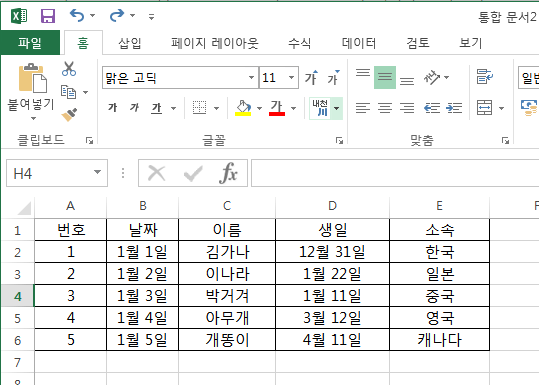
Task: Center cell text horizontally
Action: 385,108
